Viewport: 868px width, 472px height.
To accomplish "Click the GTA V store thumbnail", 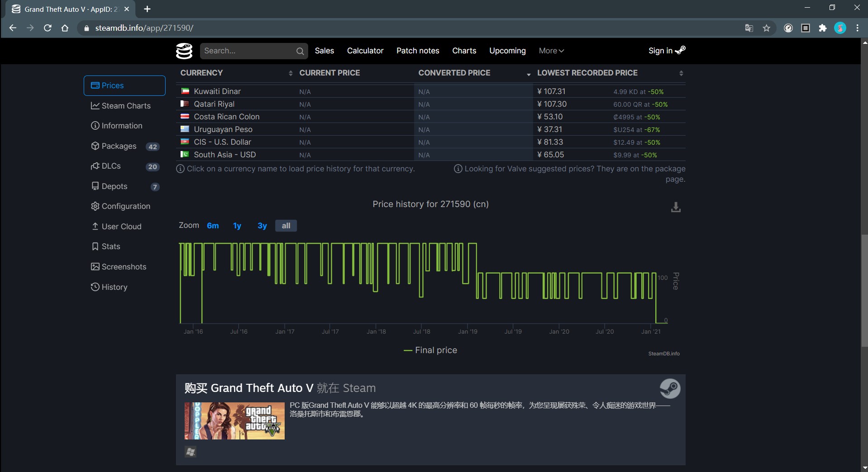I will tap(234, 421).
